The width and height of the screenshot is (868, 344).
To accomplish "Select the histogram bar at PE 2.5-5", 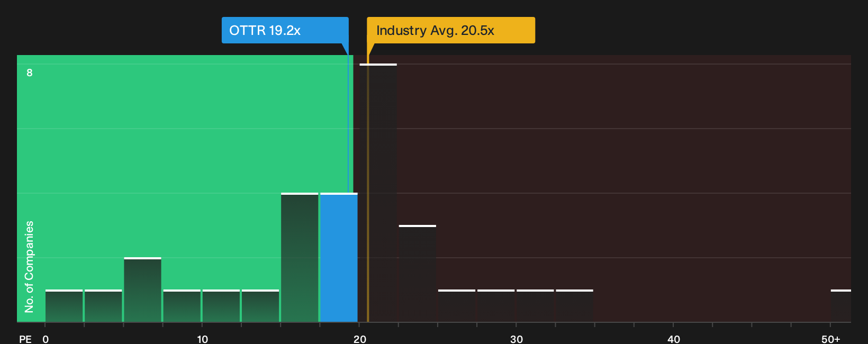I will (x=103, y=306).
